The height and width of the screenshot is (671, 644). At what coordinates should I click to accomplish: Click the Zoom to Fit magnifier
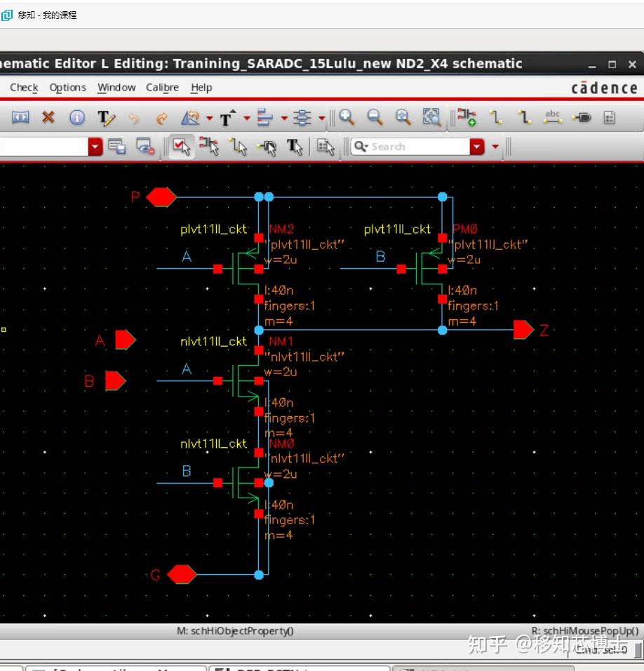coord(403,117)
